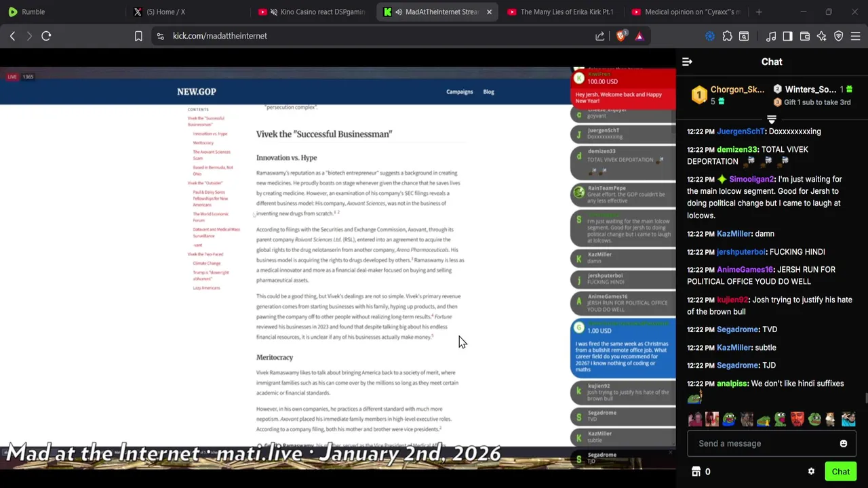Image resolution: width=868 pixels, height=488 pixels.
Task: Click Campaigns on the NEW.GOP page in stream
Action: coord(459,91)
